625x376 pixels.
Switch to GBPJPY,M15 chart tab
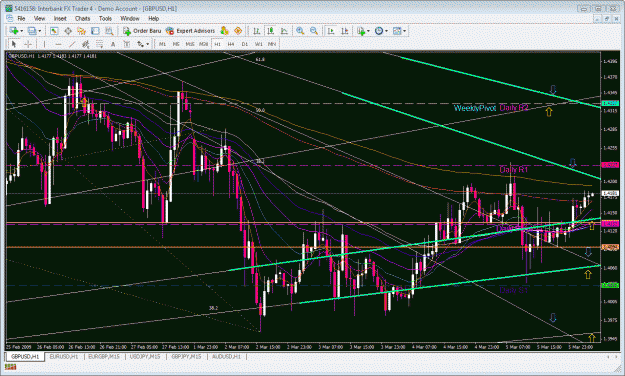click(186, 356)
